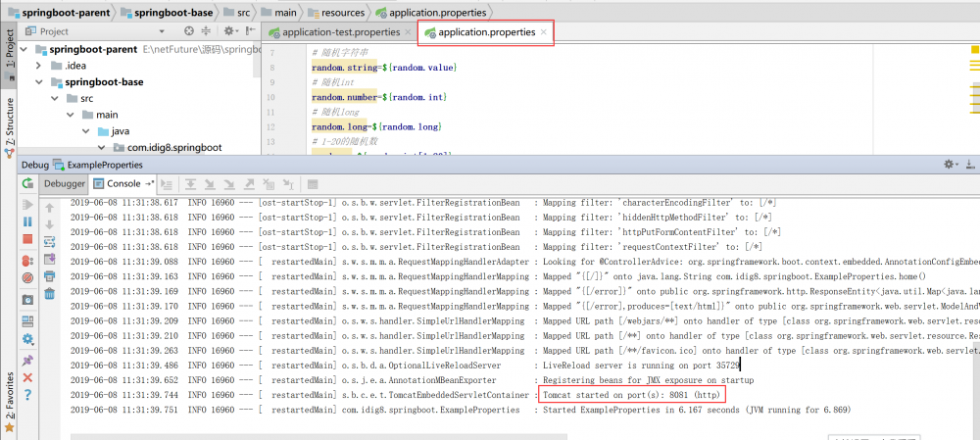
Task: Toggle scroll to end of console
Action: tap(49, 259)
